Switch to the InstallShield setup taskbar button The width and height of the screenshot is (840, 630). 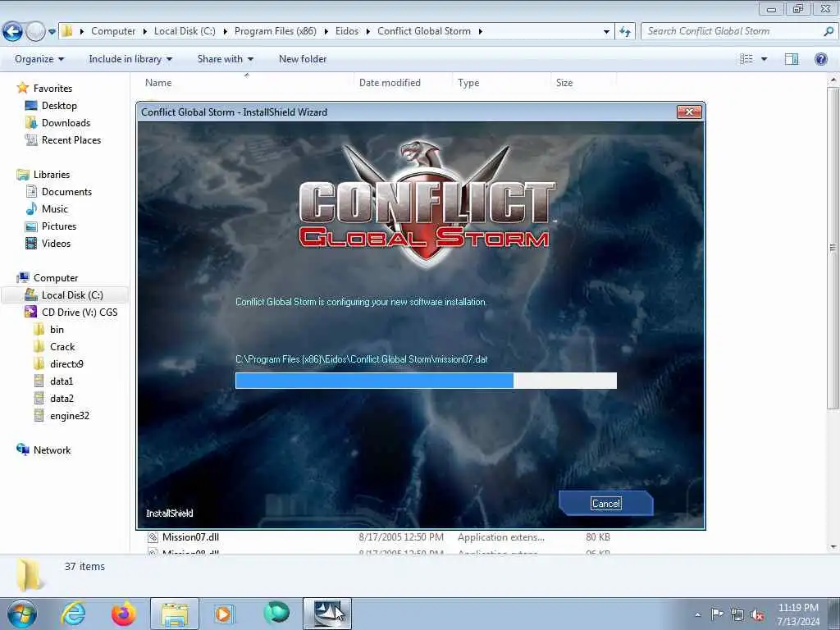pos(327,614)
